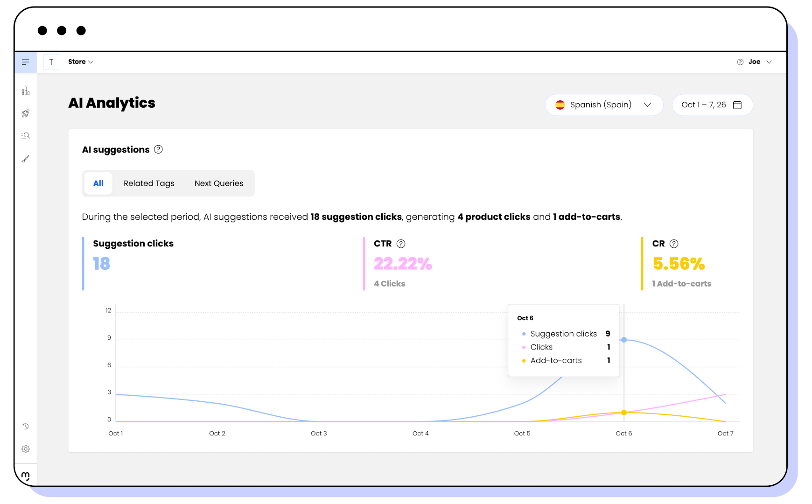812x504 pixels.
Task: Open the Oct 1 – 7, 26 date range picker
Action: click(712, 105)
